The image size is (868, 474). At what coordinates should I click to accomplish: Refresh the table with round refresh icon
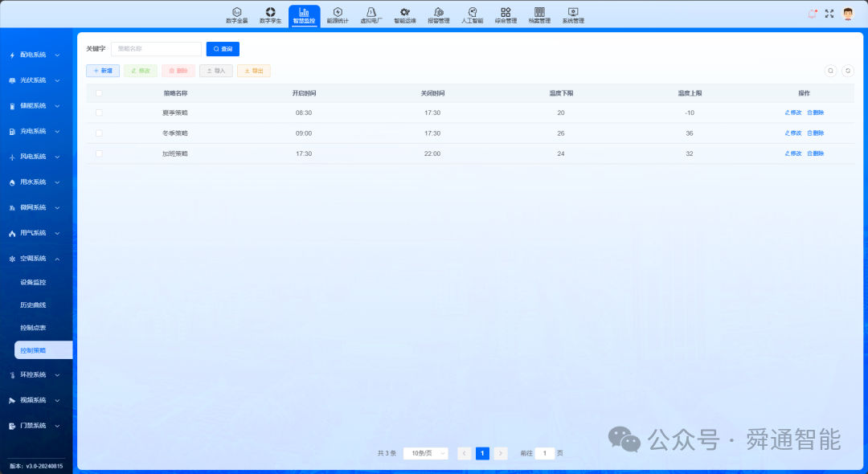coord(848,71)
